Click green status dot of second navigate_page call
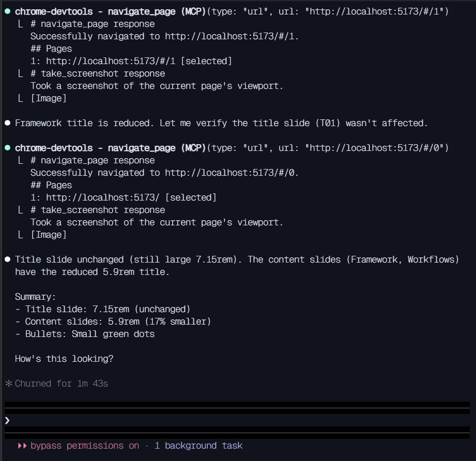Screen dimensions: 476x461 pos(8,148)
